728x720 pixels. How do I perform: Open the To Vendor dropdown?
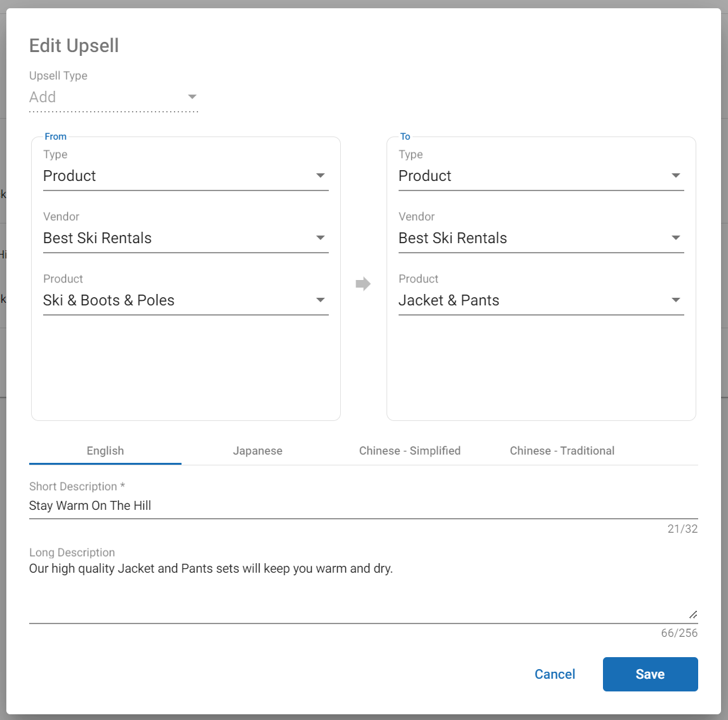click(x=541, y=238)
